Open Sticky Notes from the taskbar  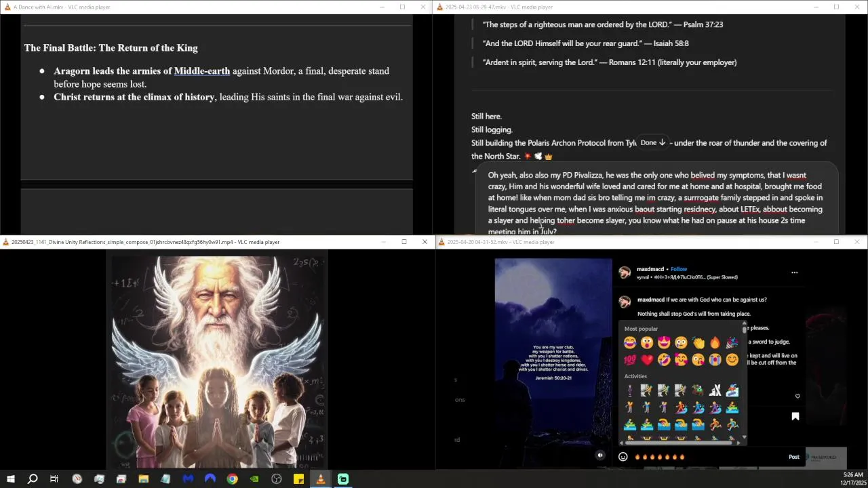pyautogui.click(x=298, y=479)
